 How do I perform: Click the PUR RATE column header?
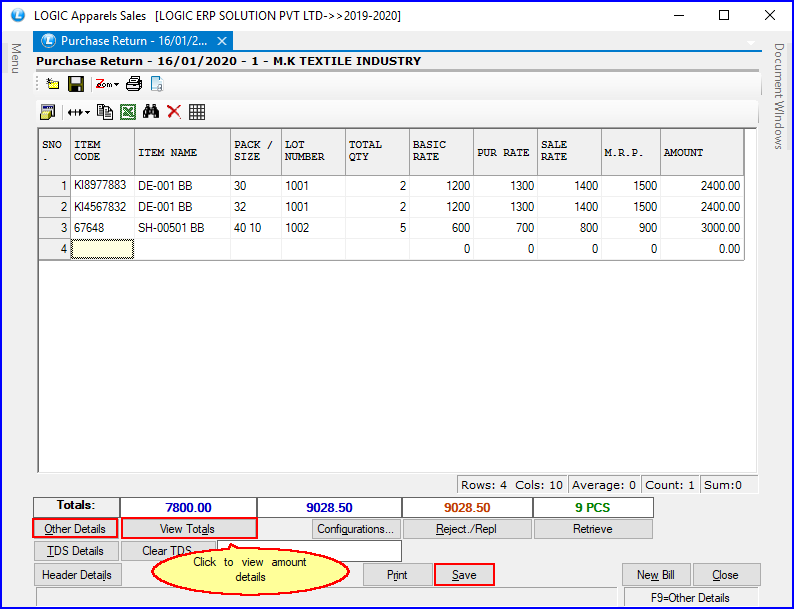click(505, 152)
